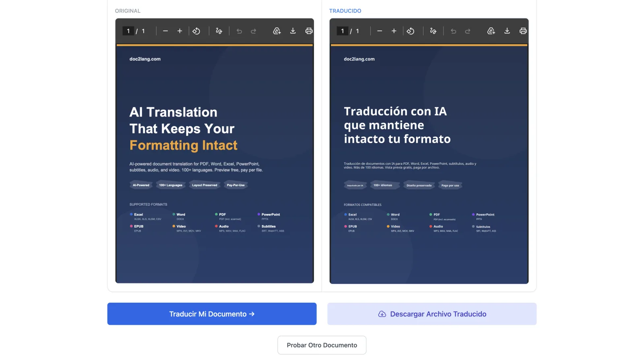Screen dimensions: 644x363
Task: Download the original PDF file
Action: (x=293, y=31)
